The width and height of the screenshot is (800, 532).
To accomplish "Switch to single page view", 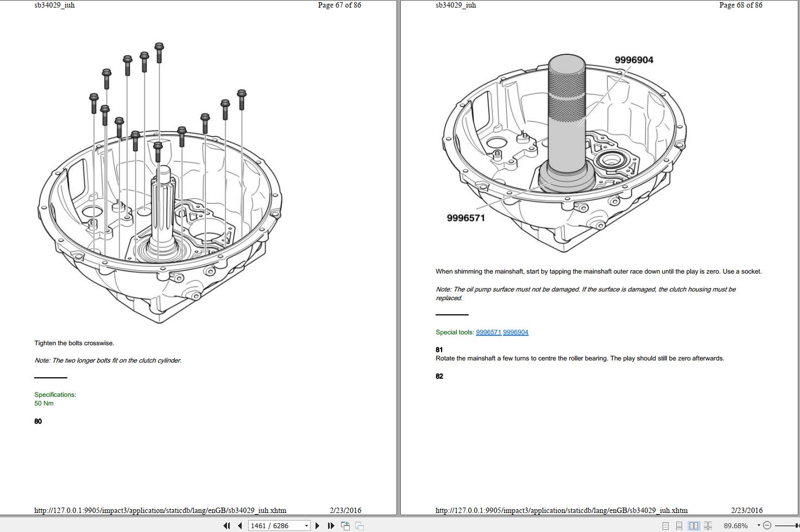I will (x=665, y=525).
